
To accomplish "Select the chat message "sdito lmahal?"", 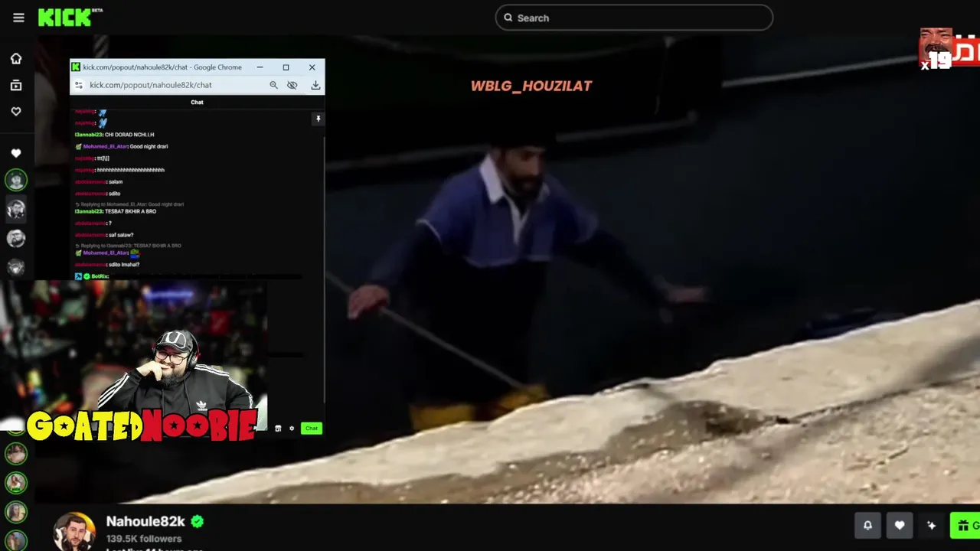I will [124, 265].
